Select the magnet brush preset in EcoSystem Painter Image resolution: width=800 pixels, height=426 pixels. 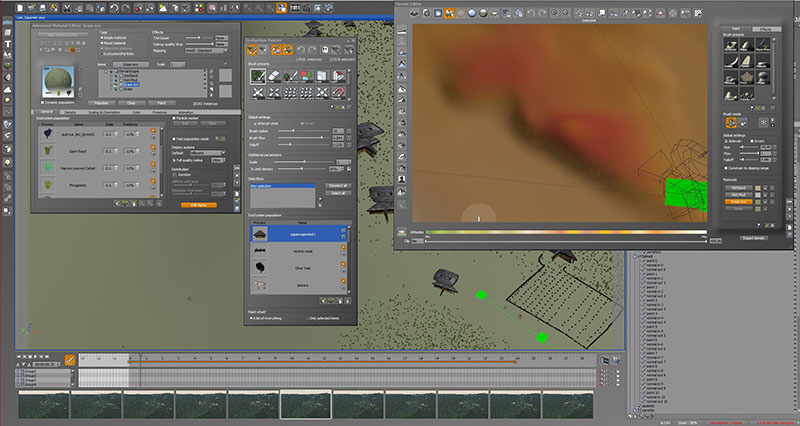click(340, 92)
